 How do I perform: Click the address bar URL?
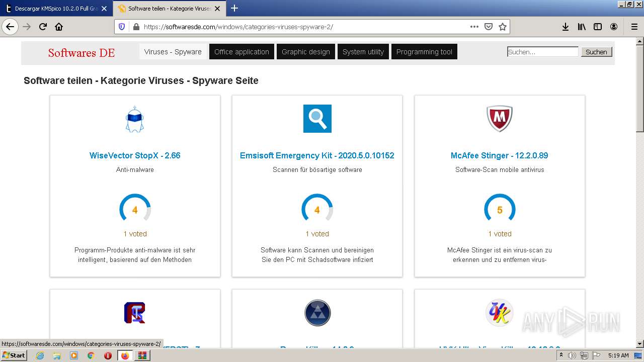[238, 27]
